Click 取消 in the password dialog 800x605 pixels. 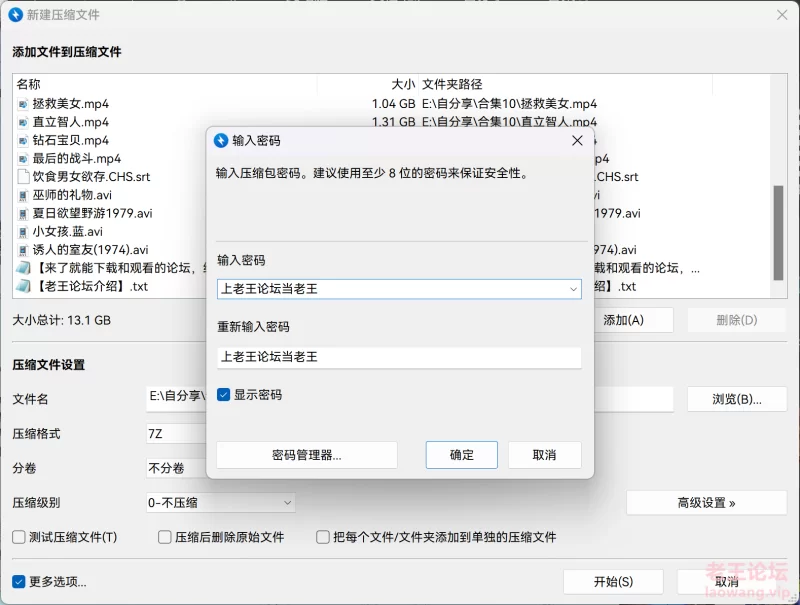pos(544,455)
